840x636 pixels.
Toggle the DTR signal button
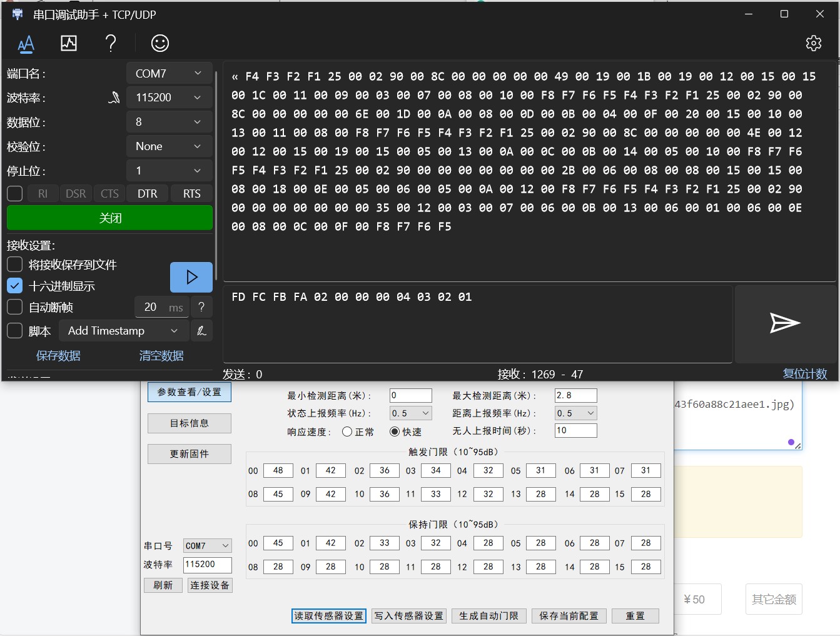click(148, 194)
